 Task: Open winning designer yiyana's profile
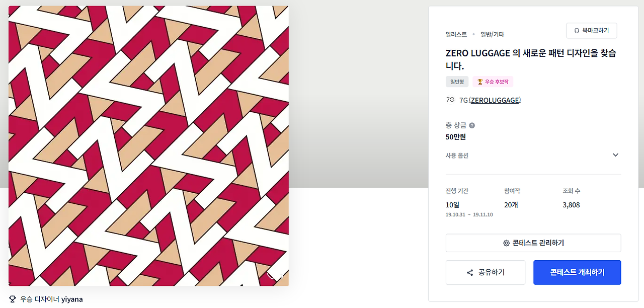click(72, 299)
